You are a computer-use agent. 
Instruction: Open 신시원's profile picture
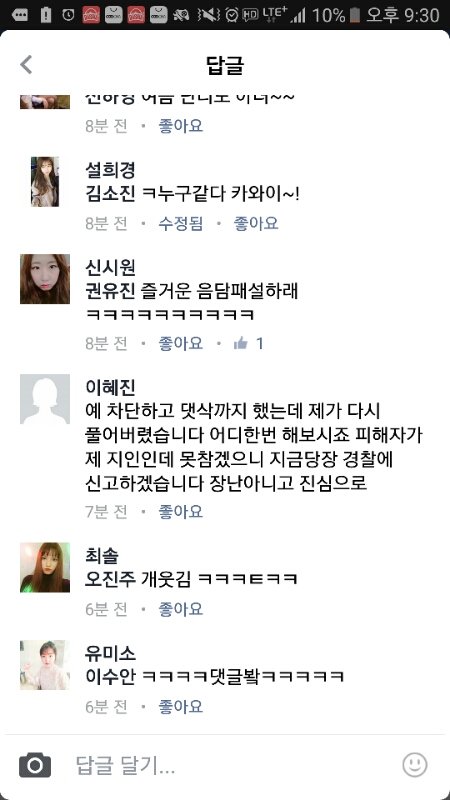[x=45, y=279]
